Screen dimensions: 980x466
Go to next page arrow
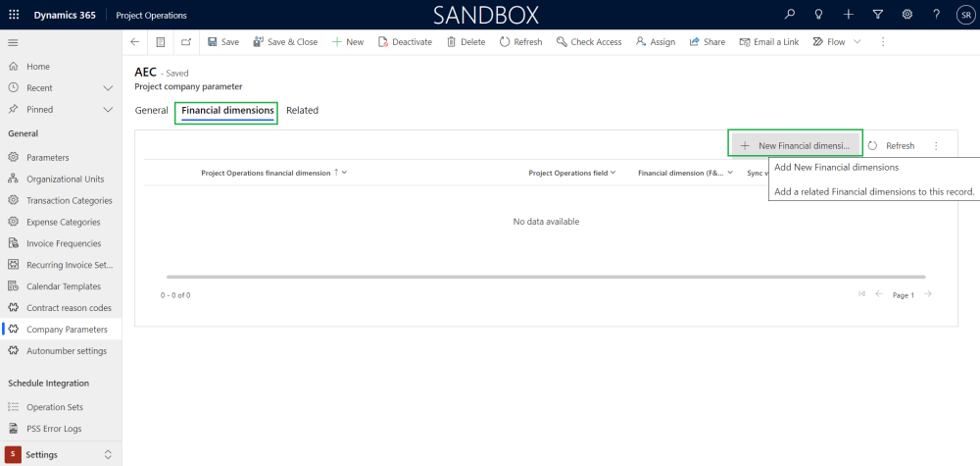928,294
